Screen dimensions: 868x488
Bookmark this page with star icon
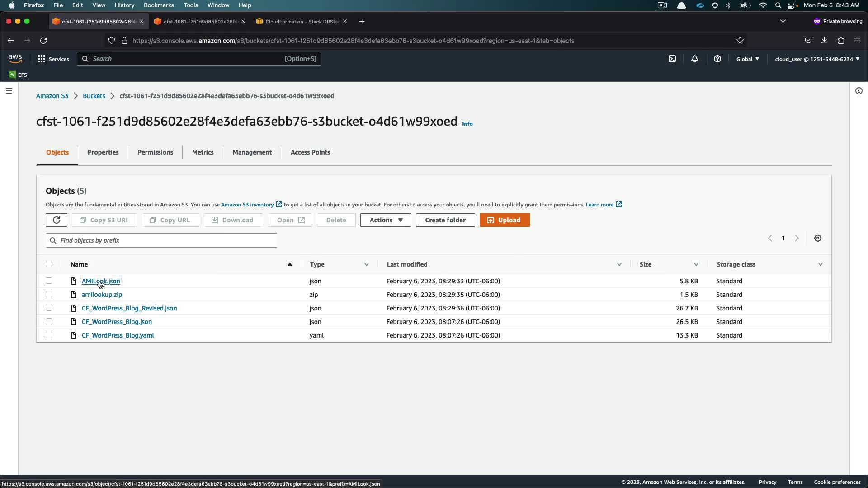pos(740,41)
